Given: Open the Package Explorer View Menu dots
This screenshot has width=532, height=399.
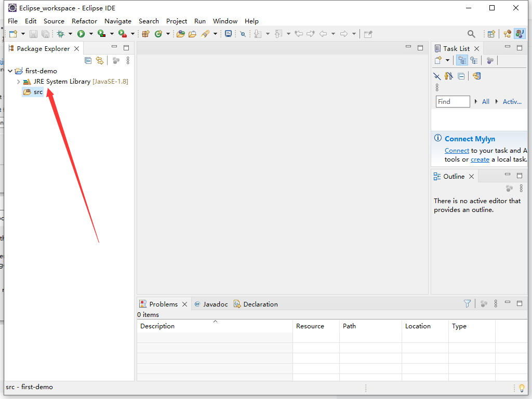Looking at the screenshot, I should coord(128,61).
